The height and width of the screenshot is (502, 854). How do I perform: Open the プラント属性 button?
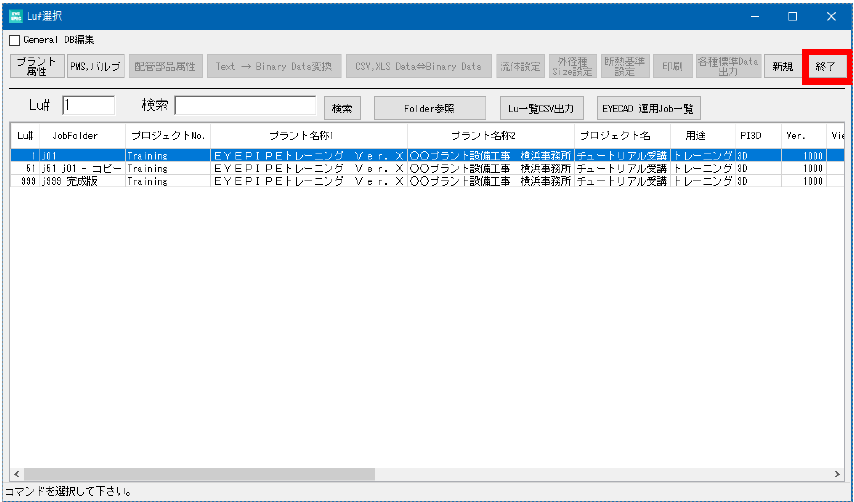pos(38,66)
